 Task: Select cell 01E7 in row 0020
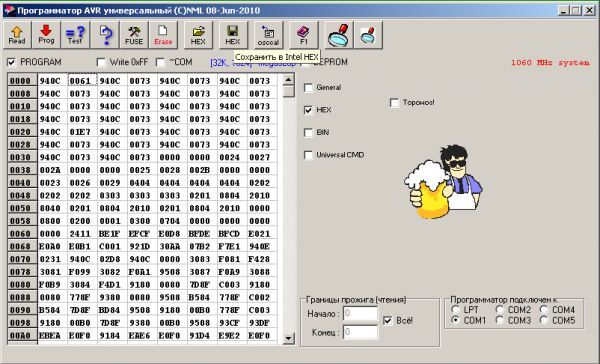tap(83, 132)
